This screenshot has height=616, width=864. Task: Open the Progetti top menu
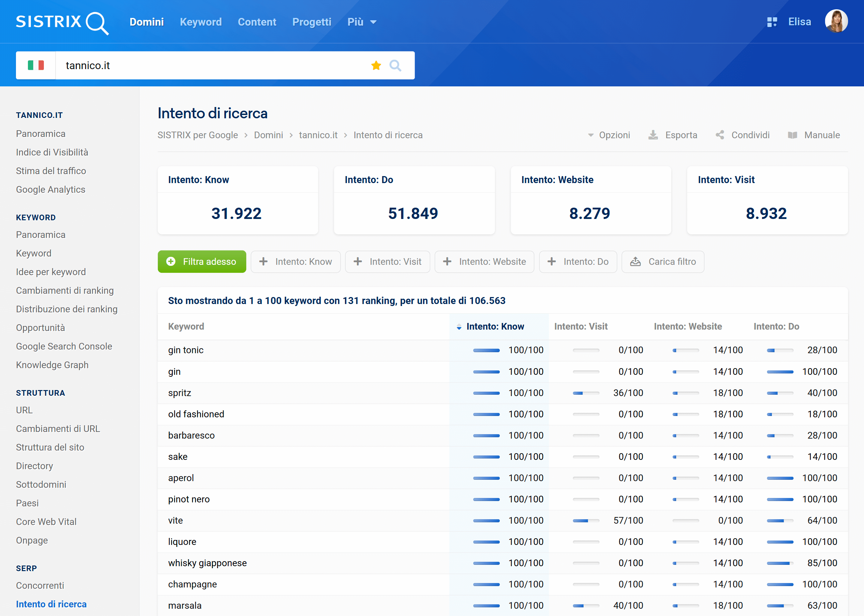(x=311, y=22)
